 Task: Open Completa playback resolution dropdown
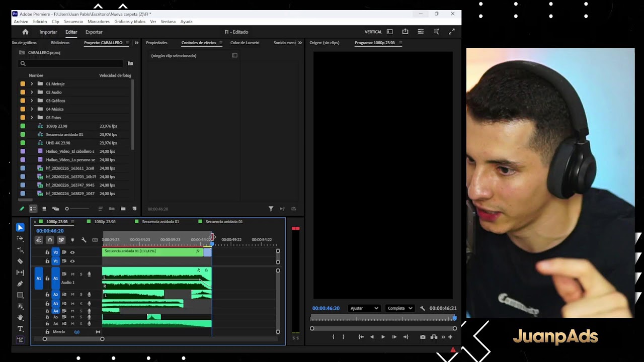pyautogui.click(x=400, y=308)
